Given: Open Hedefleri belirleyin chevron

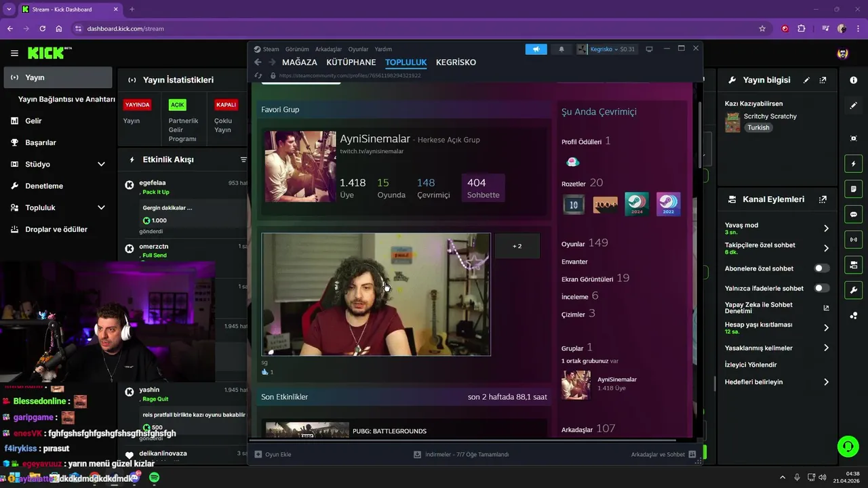Looking at the screenshot, I should coord(826,382).
